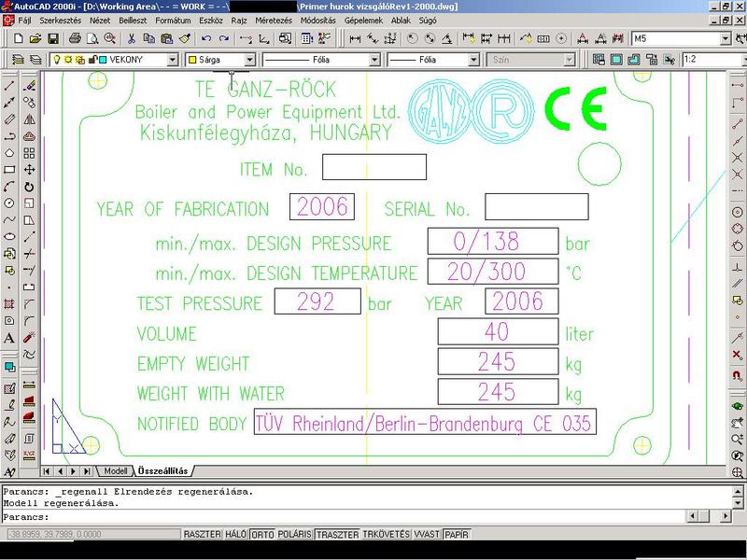Select the Hatch tool

[9, 304]
